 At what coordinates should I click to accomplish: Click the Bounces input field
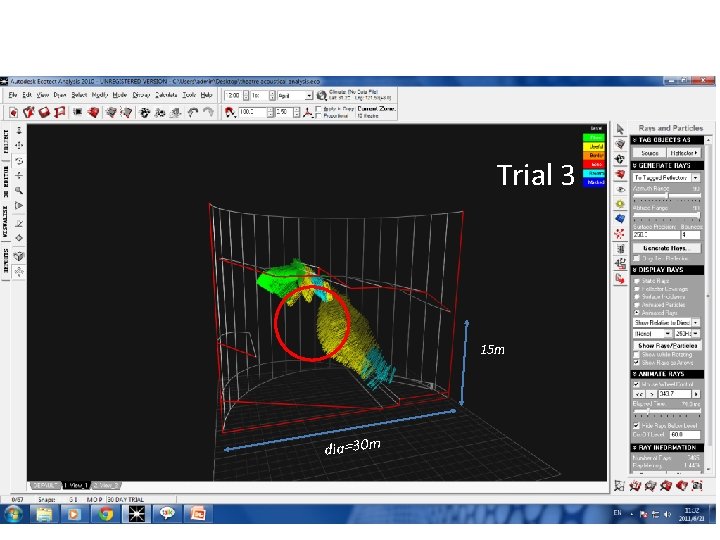pos(691,235)
